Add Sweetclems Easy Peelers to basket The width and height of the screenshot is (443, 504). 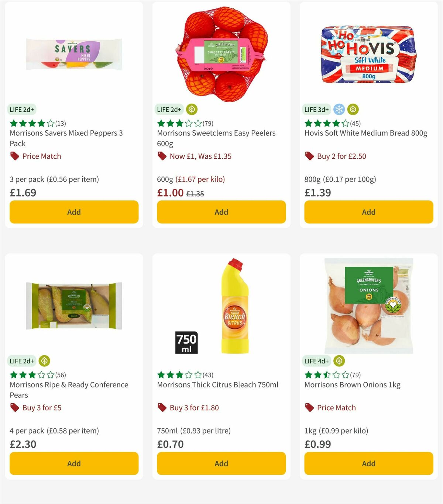click(221, 212)
